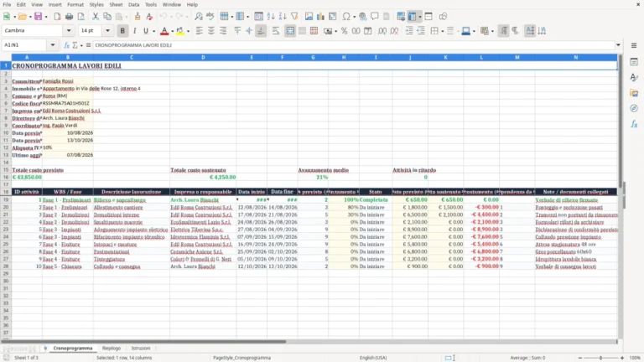Click the Increase indent icon
644x362 pixels.
point(409,31)
